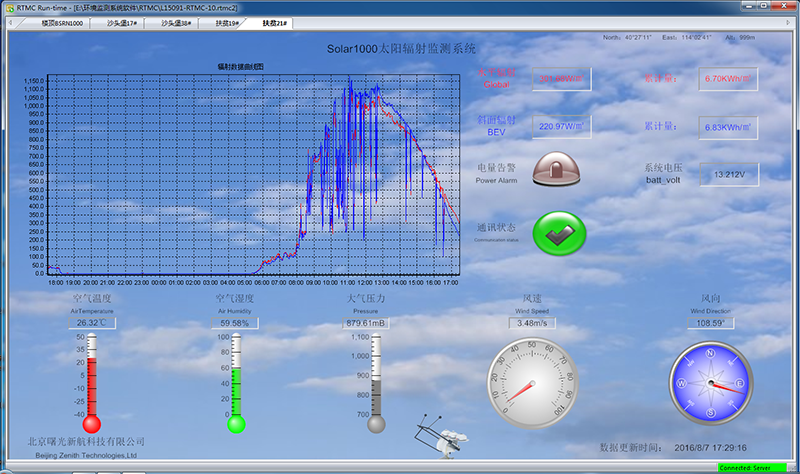Select the 扶贫19# tab

pos(227,23)
